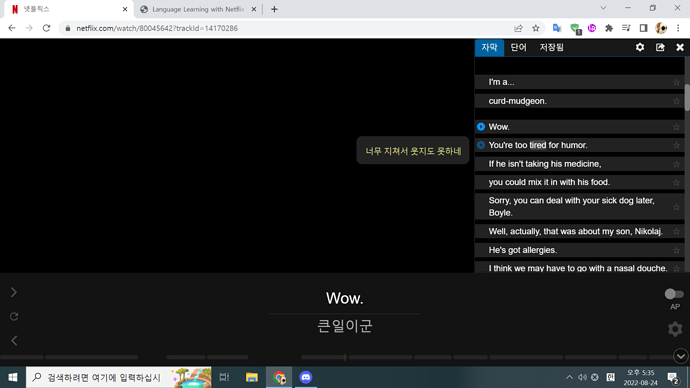The image size is (690, 388).
Task: Save 'curd-mudgeon.' line with star
Action: point(676,101)
